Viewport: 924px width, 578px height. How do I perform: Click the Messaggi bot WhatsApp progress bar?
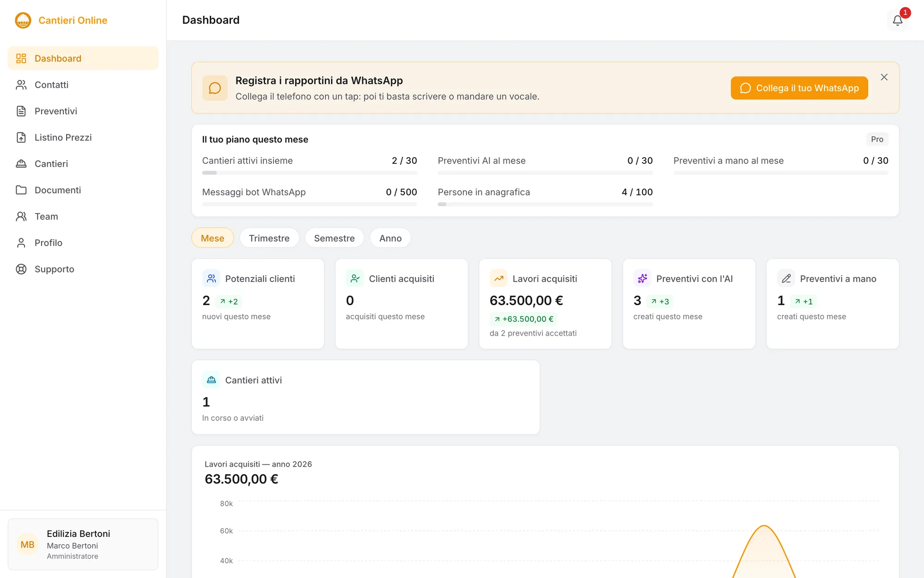(310, 204)
